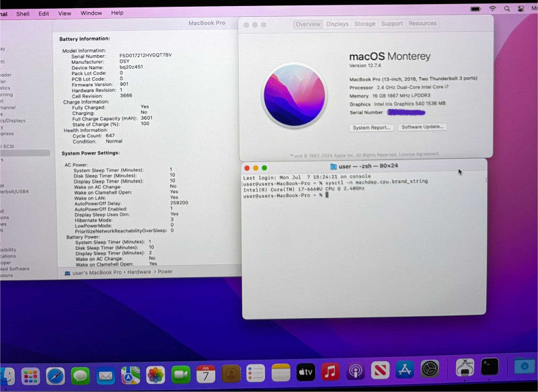Image resolution: width=538 pixels, height=392 pixels.
Task: Click the Software Update... button
Action: (422, 126)
